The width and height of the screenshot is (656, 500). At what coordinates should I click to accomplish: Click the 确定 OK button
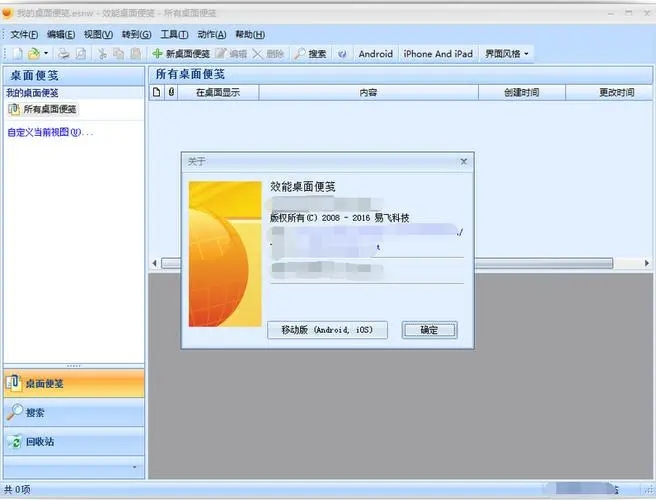click(429, 330)
